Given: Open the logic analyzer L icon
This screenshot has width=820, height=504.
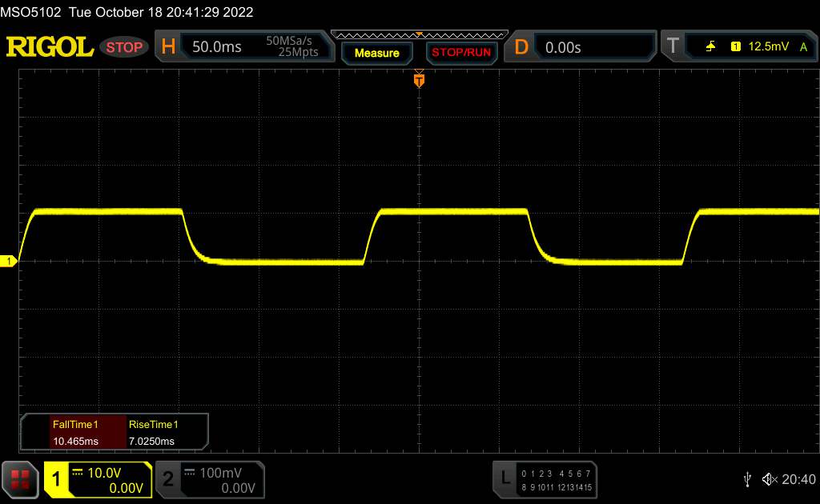Looking at the screenshot, I should [x=504, y=478].
